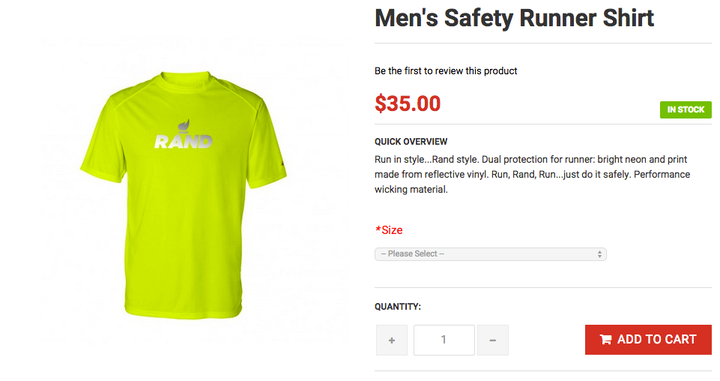This screenshot has width=720, height=381.
Task: Decrease quantity with the minus button
Action: (493, 340)
